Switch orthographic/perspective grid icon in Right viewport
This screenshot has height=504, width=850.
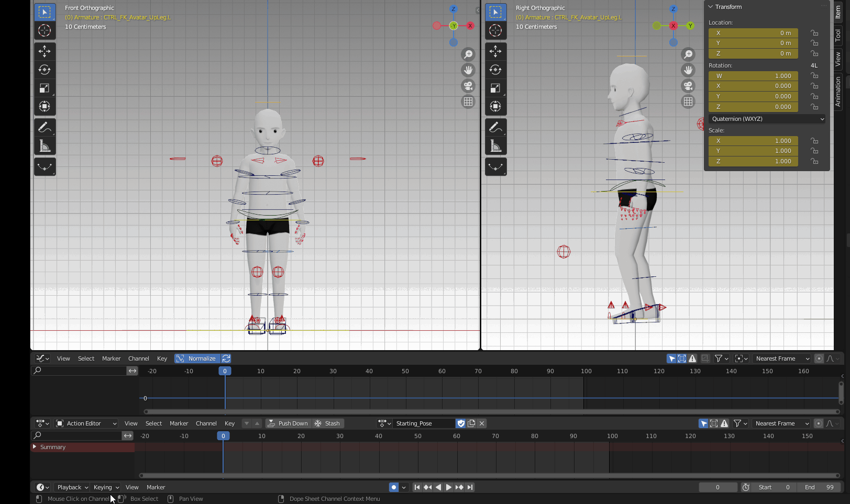(688, 102)
